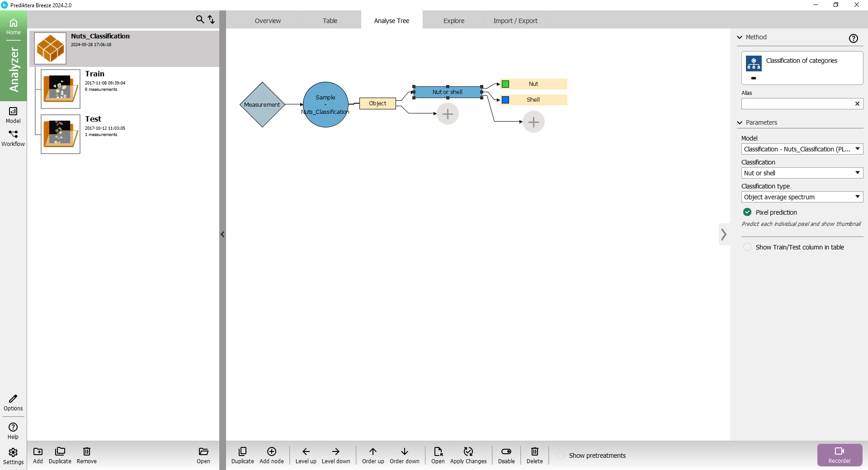
Task: Click the green Nut color swatch
Action: (505, 84)
